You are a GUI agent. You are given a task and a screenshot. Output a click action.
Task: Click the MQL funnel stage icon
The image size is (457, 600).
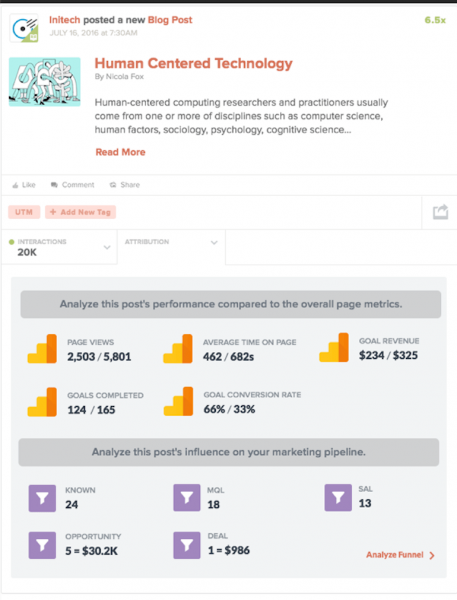click(x=187, y=498)
